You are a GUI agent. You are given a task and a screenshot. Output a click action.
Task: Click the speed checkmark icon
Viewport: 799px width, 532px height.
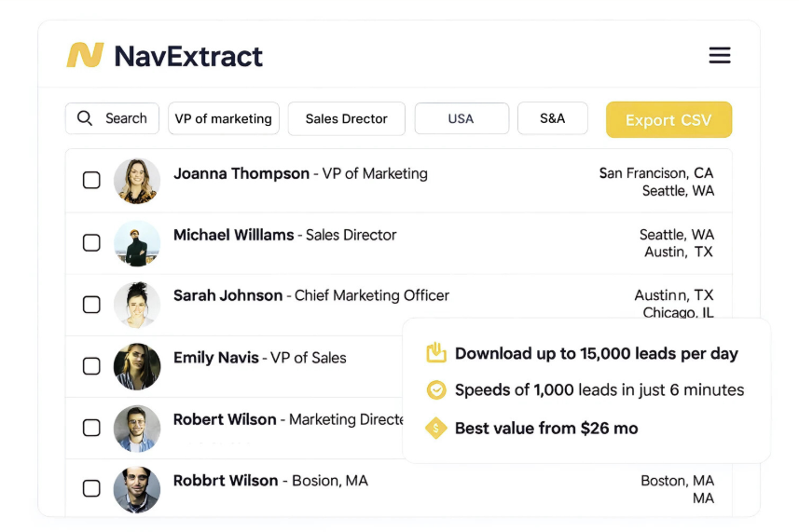pos(435,390)
